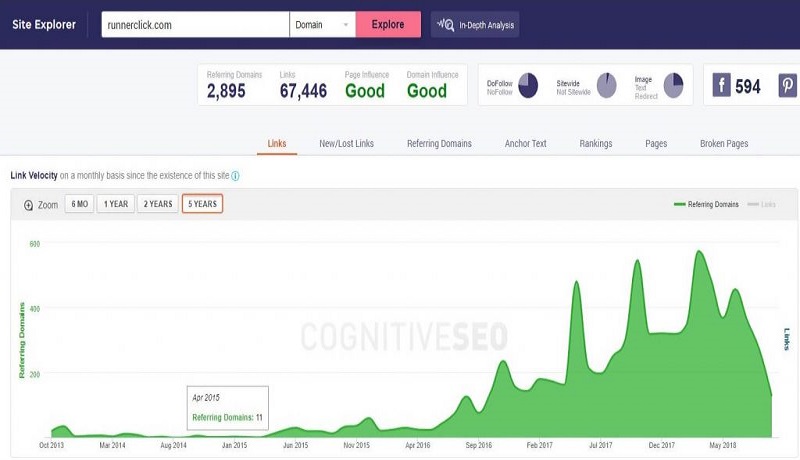Click the Jul 2017 axis label
Image resolution: width=800 pixels, height=460 pixels.
(x=601, y=445)
